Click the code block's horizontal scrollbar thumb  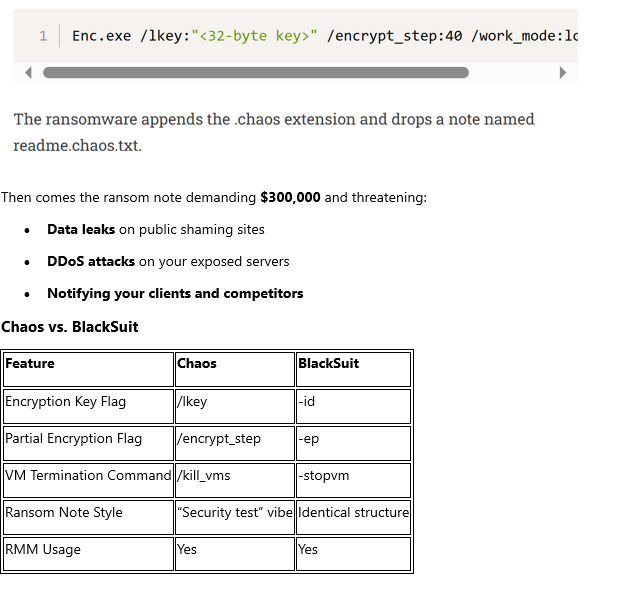pyautogui.click(x=255, y=73)
